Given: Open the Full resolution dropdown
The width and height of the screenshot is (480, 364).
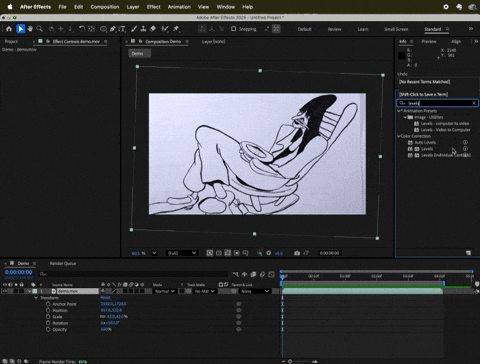Looking at the screenshot, I should [182, 253].
